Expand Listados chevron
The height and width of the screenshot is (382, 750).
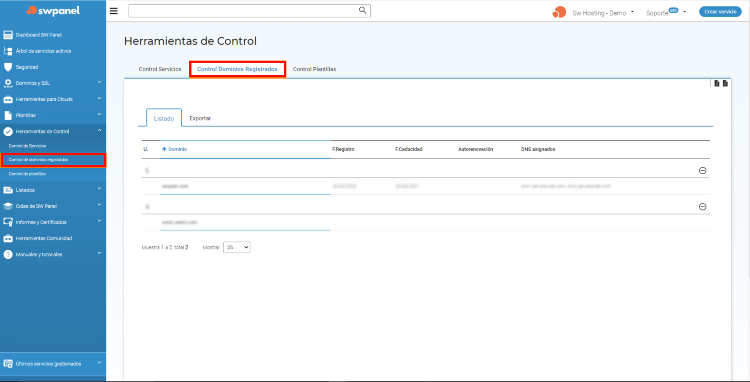click(x=99, y=189)
